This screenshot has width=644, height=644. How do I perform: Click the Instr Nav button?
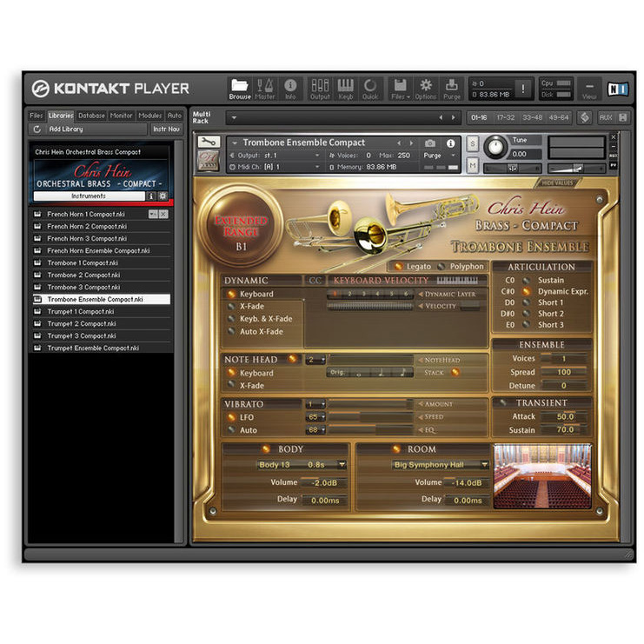166,129
